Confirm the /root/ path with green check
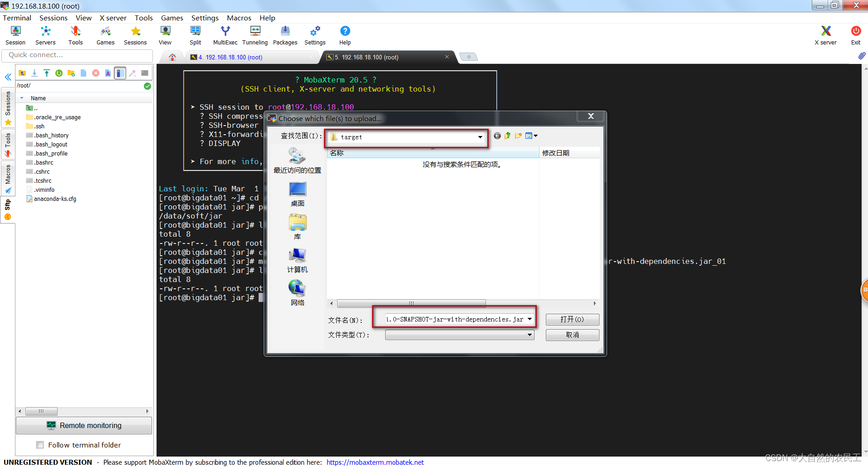868x467 pixels. [x=147, y=86]
